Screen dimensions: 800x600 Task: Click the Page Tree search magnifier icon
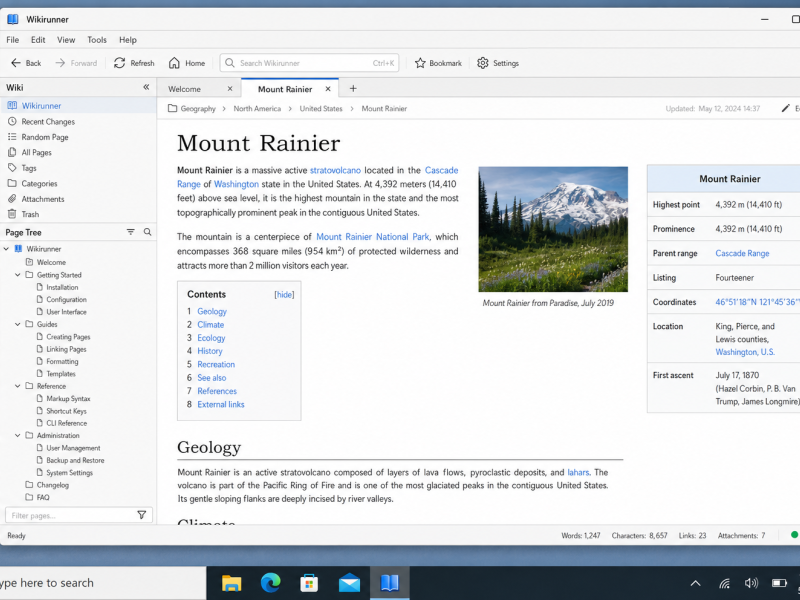tap(147, 232)
